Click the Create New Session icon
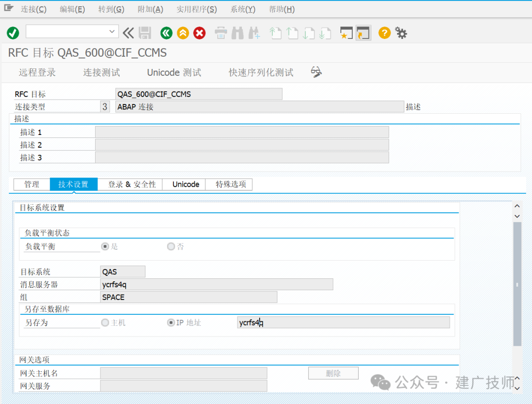Viewport: 532px width, 404px height. (346, 33)
